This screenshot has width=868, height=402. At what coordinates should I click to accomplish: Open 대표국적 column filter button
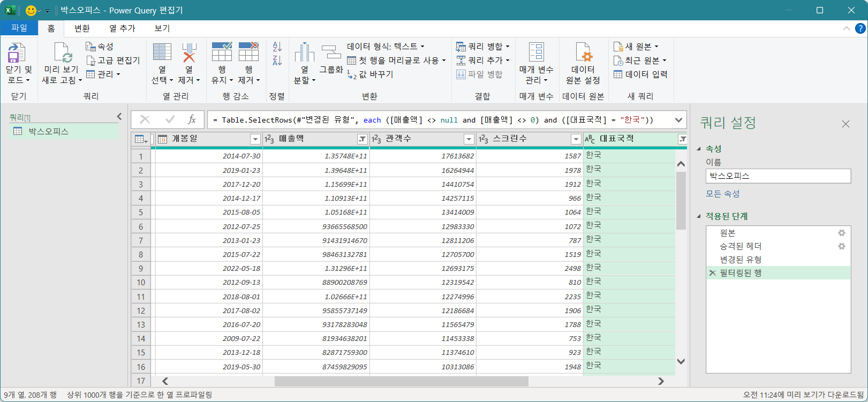point(682,139)
